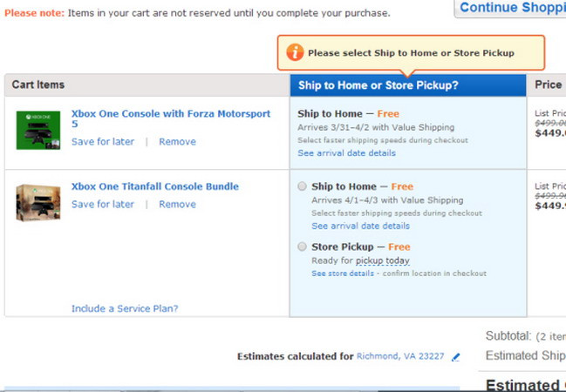Image resolution: width=566 pixels, height=392 pixels.
Task: Click the pencil icon to edit location
Action: tap(455, 356)
